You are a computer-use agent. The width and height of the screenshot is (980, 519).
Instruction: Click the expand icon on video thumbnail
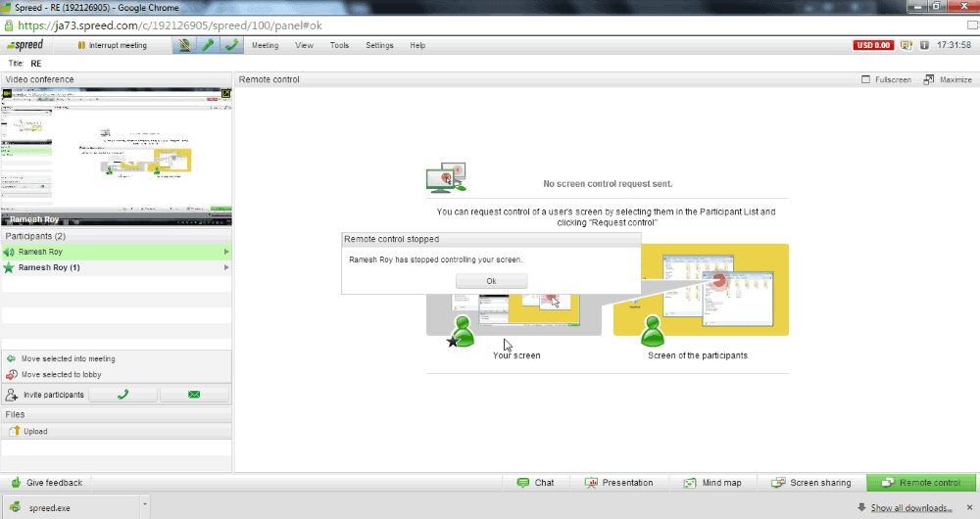click(226, 94)
